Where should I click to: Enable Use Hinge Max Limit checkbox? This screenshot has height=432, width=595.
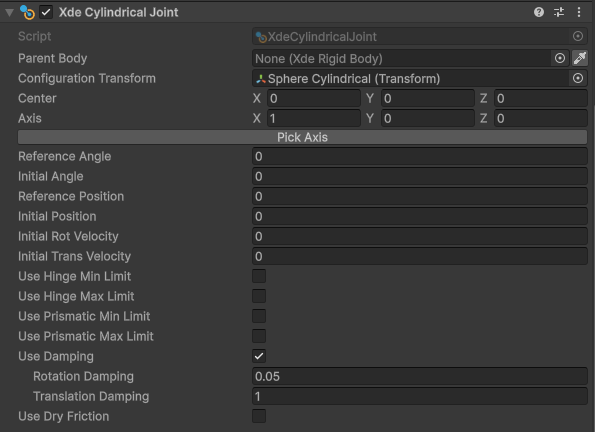coord(259,296)
